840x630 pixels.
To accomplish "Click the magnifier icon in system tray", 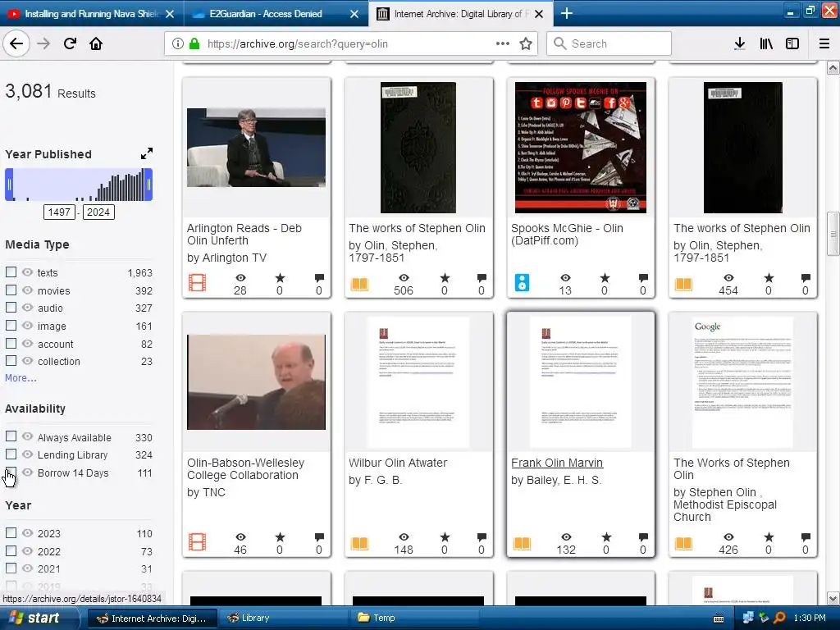I will pyautogui.click(x=780, y=618).
